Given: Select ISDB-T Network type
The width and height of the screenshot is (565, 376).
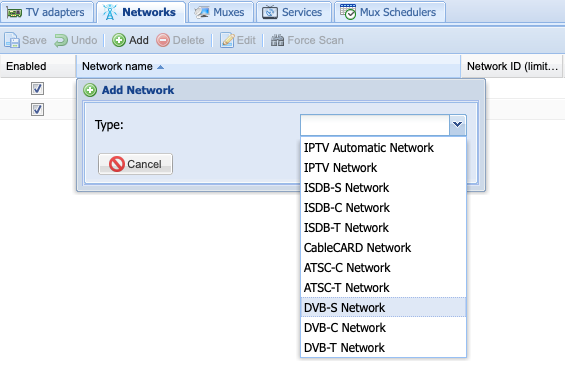Looking at the screenshot, I should pyautogui.click(x=383, y=228).
